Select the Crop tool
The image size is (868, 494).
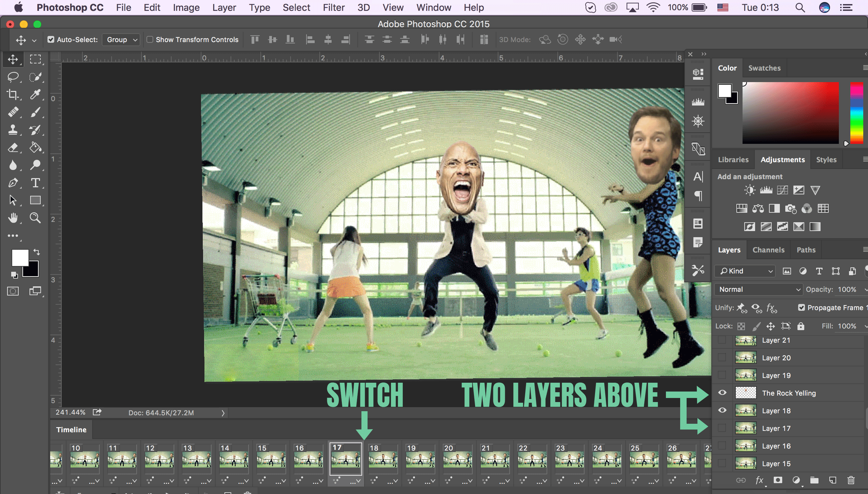pos(13,95)
